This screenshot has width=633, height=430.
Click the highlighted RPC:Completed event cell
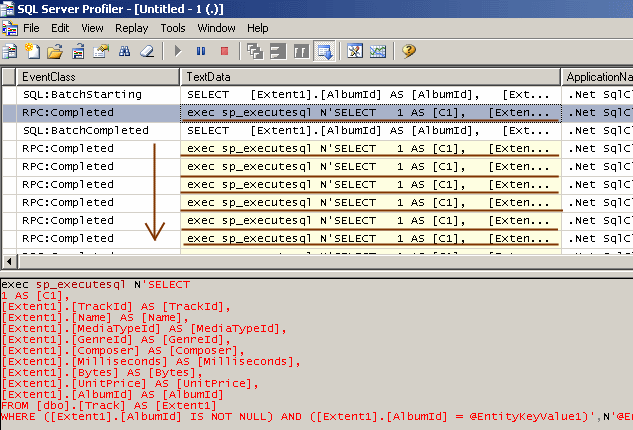pos(98,113)
